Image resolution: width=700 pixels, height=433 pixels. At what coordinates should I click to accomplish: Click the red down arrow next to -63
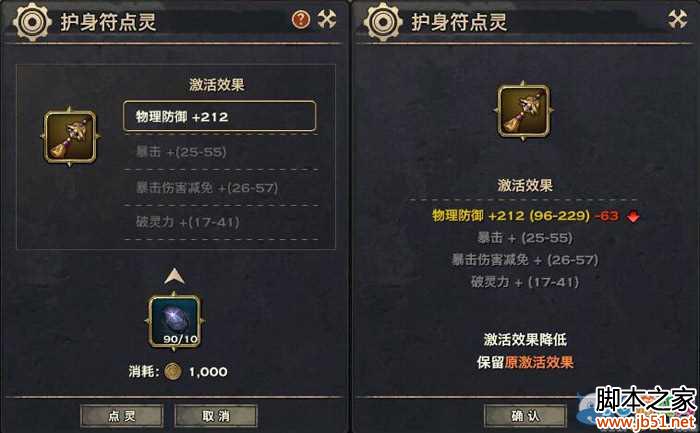point(633,217)
